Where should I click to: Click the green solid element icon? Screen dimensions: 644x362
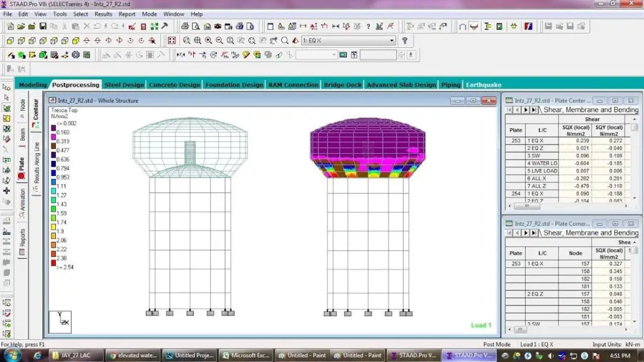point(43,55)
